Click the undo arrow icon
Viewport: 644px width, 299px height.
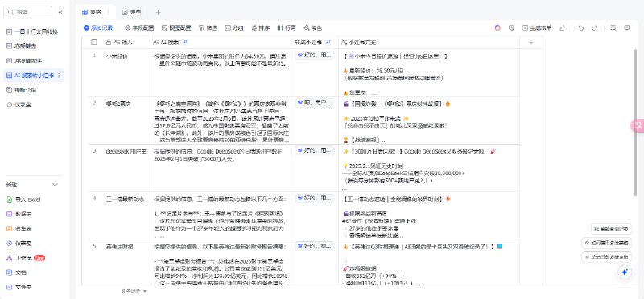[x=580, y=28]
